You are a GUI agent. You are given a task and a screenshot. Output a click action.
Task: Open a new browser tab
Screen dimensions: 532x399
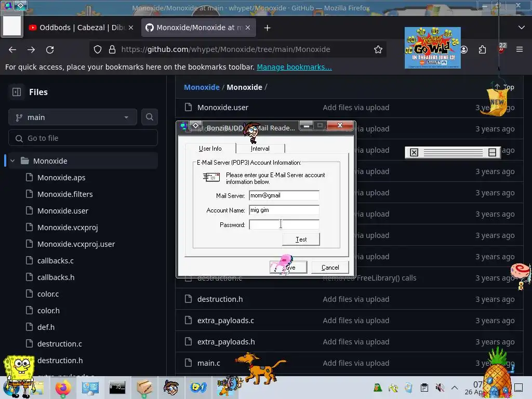point(268,28)
